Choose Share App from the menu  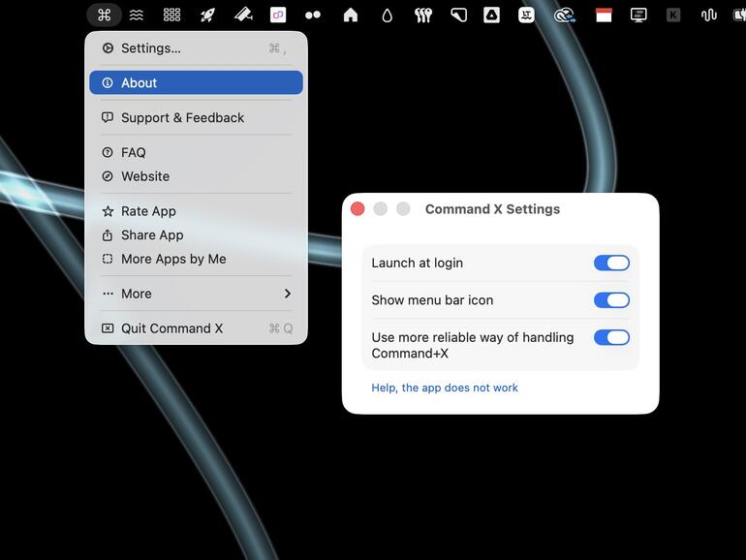(196, 235)
